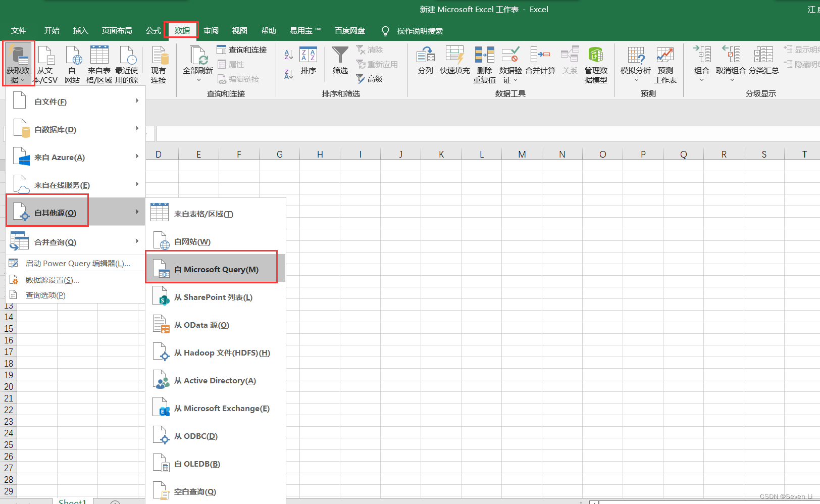Choose 自 OLEDB(B)

(x=216, y=464)
